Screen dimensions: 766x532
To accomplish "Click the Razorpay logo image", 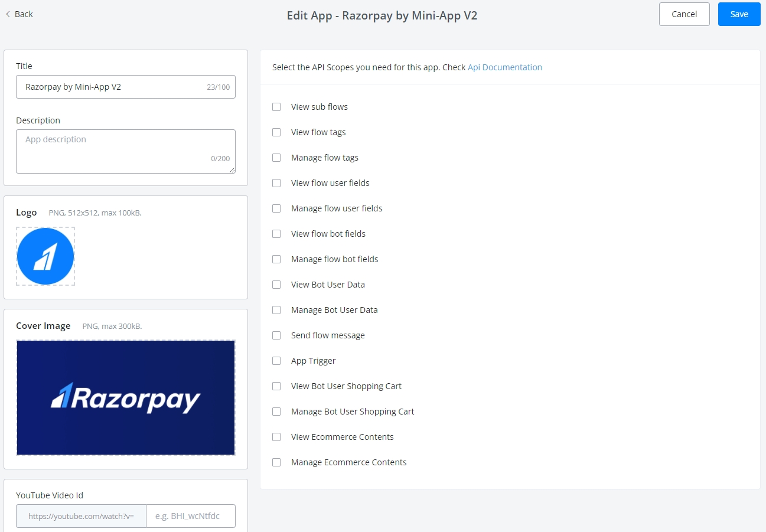I will pyautogui.click(x=45, y=256).
